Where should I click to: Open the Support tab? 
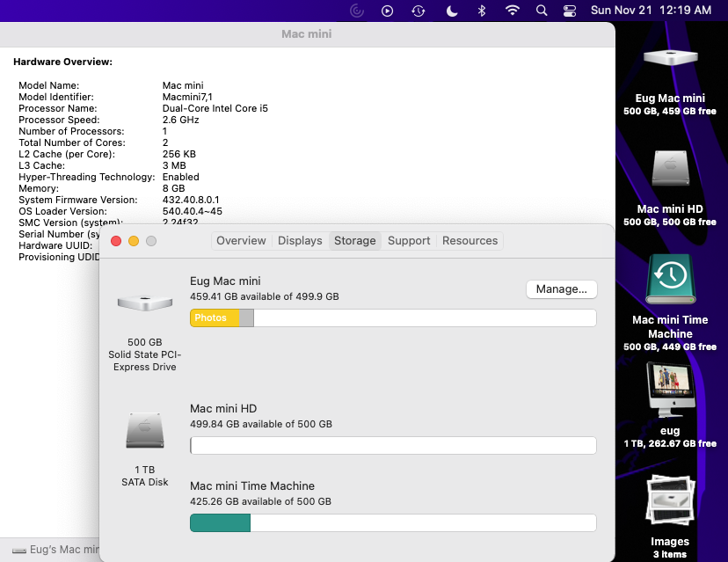(409, 241)
